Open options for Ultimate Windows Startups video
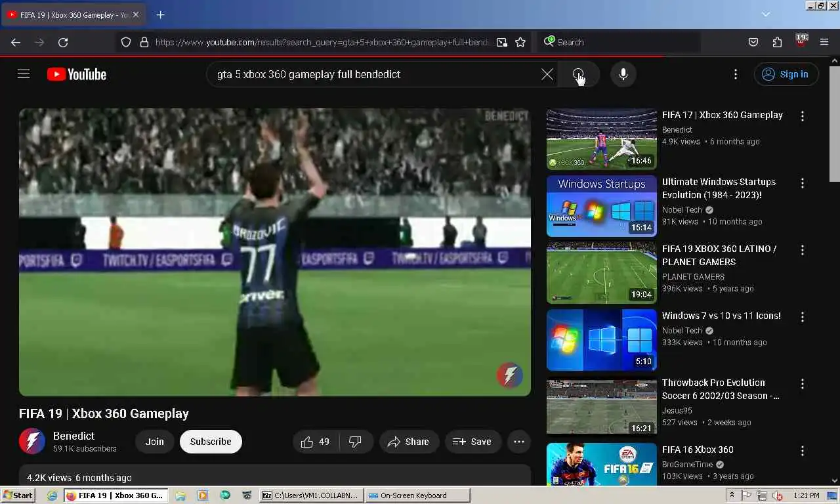 (802, 183)
